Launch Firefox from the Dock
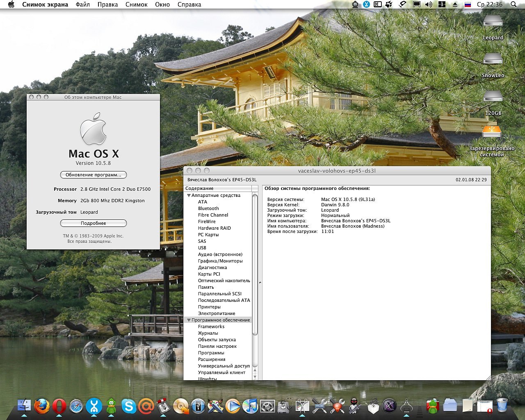 [41, 406]
